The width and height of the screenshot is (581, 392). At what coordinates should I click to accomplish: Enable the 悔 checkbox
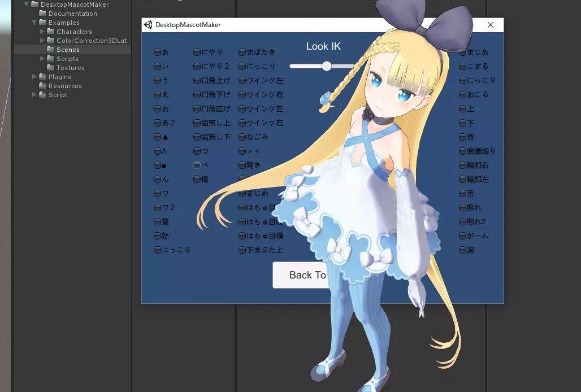point(197,179)
